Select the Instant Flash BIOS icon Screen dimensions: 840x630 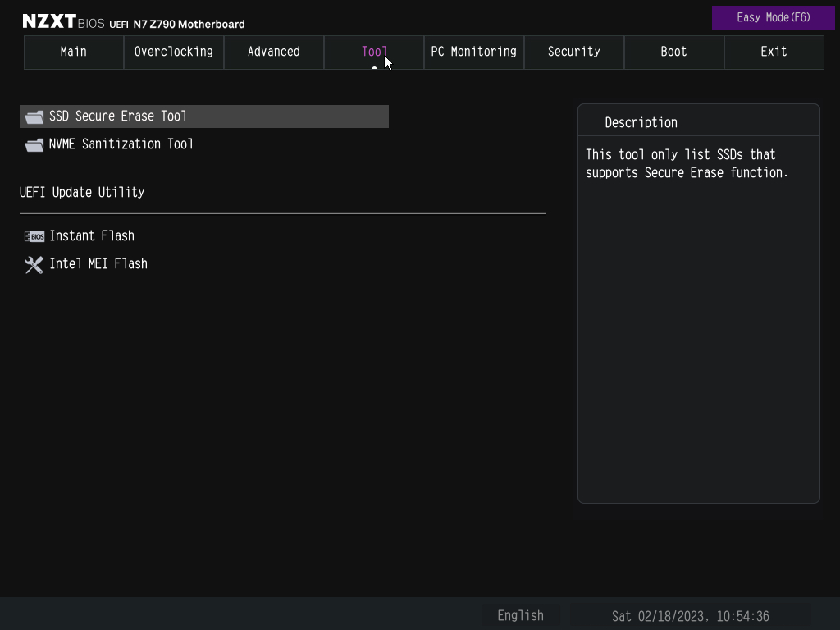click(34, 235)
